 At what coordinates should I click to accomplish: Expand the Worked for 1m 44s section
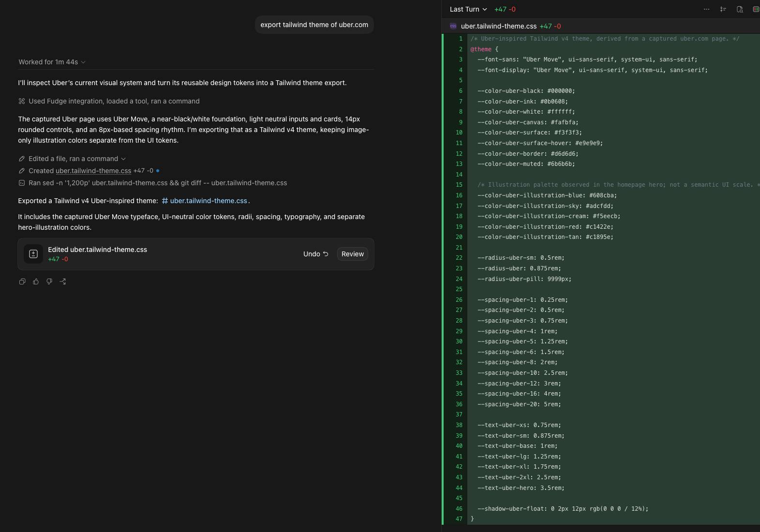point(52,62)
